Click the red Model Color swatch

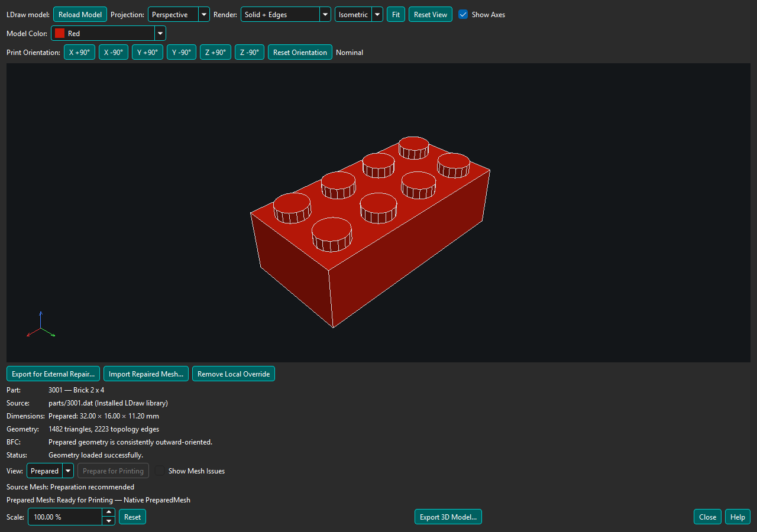tap(60, 33)
